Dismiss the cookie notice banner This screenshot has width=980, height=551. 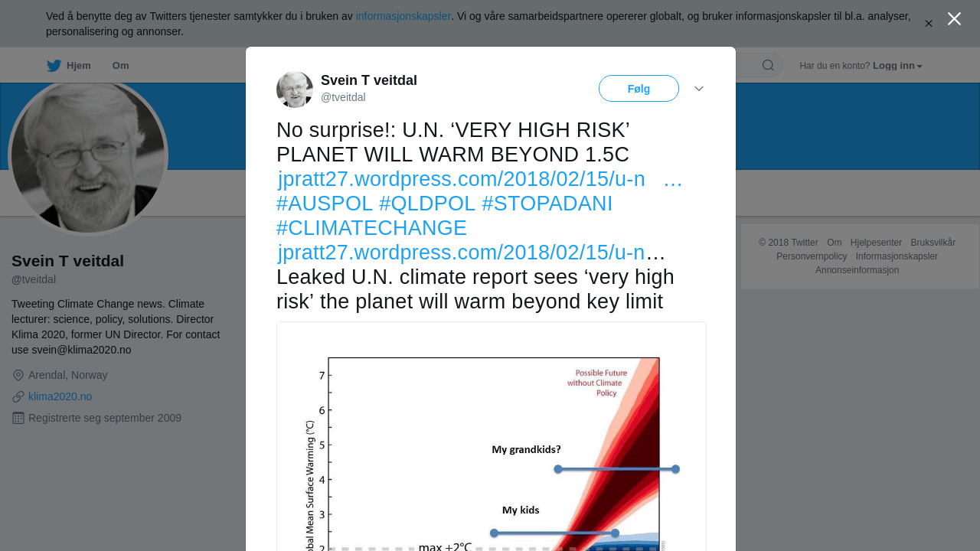929,24
